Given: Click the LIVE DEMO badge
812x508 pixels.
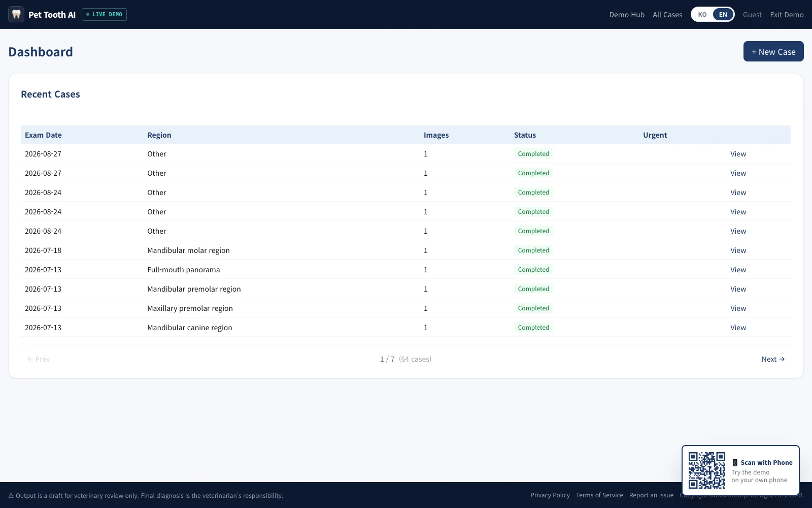Looking at the screenshot, I should (x=104, y=15).
